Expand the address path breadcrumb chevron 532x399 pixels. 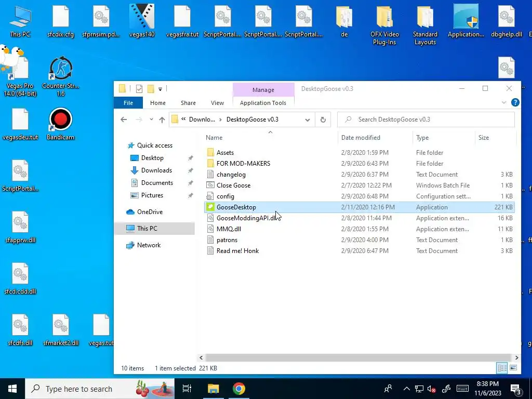(x=183, y=119)
